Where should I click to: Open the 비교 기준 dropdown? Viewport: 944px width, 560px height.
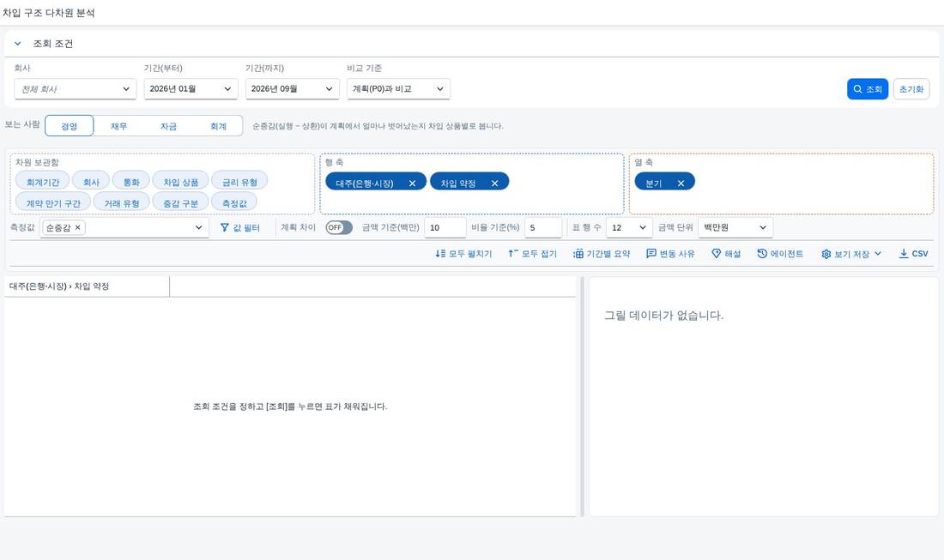[x=398, y=89]
